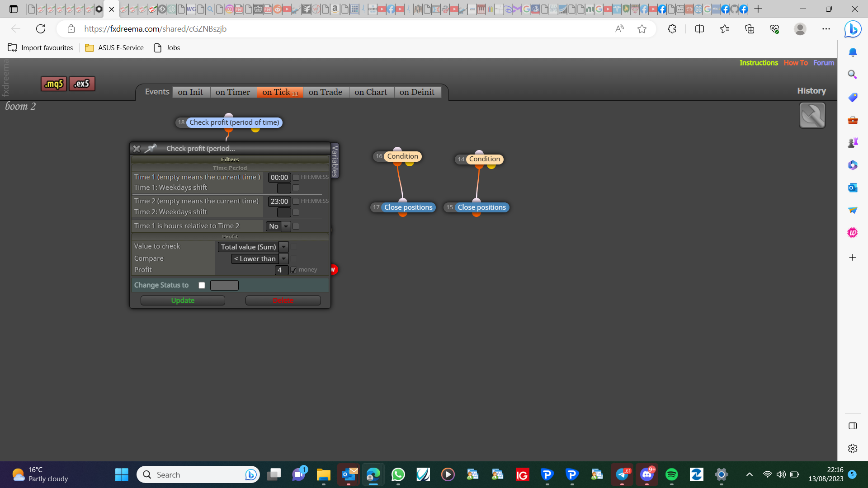
Task: Open the Variables side tab
Action: pyautogui.click(x=335, y=161)
